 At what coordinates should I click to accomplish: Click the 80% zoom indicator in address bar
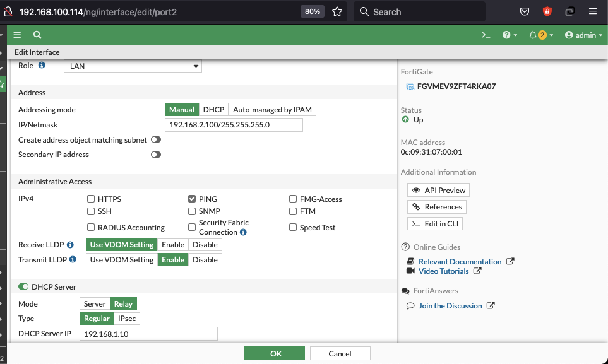coord(312,11)
